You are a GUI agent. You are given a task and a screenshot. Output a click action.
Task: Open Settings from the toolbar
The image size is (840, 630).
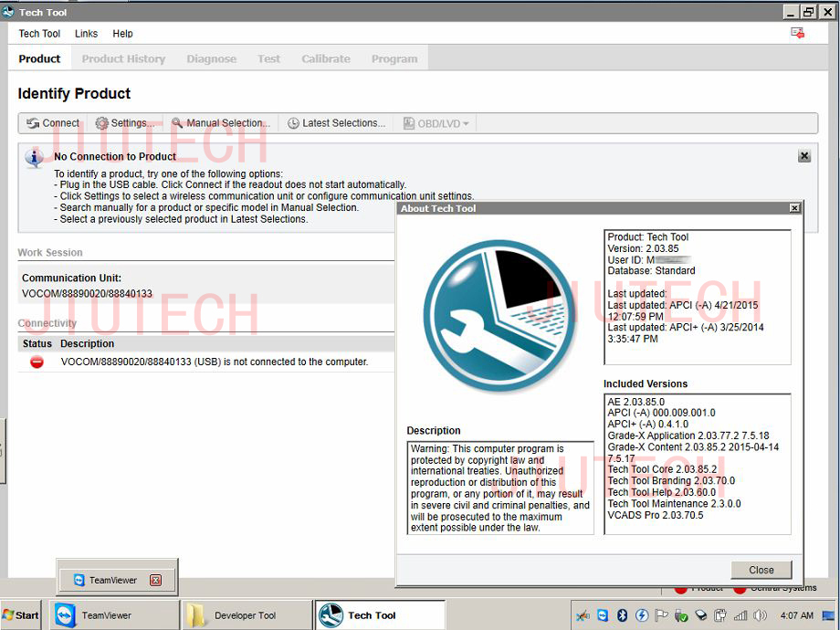tap(125, 123)
